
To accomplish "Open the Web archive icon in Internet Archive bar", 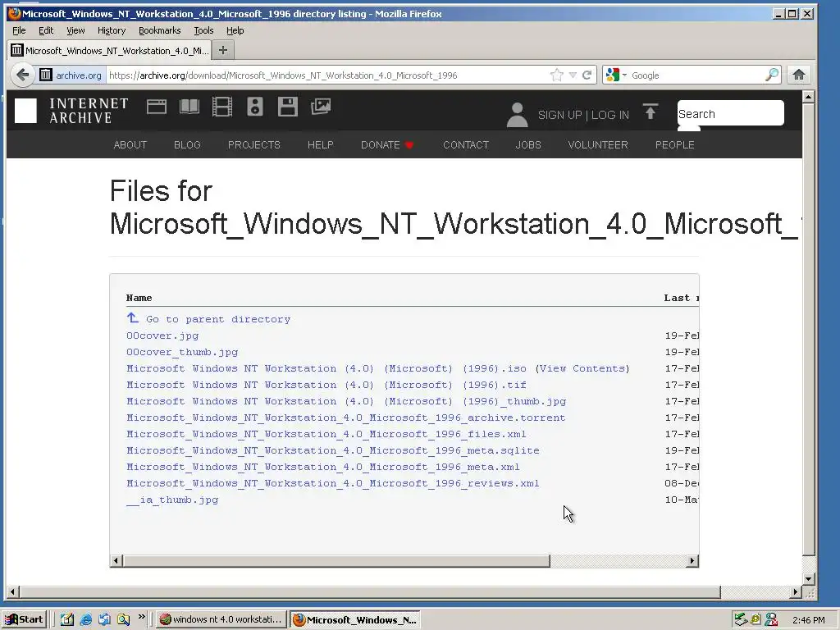I will pyautogui.click(x=157, y=107).
